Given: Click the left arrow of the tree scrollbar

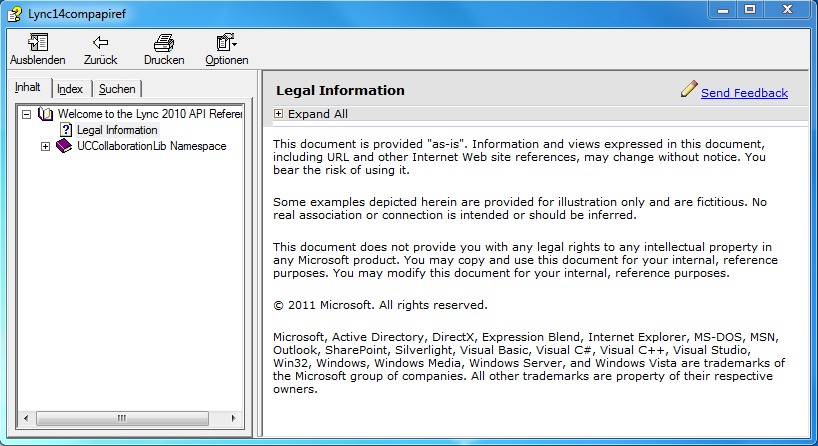Looking at the screenshot, I should pyautogui.click(x=26, y=418).
